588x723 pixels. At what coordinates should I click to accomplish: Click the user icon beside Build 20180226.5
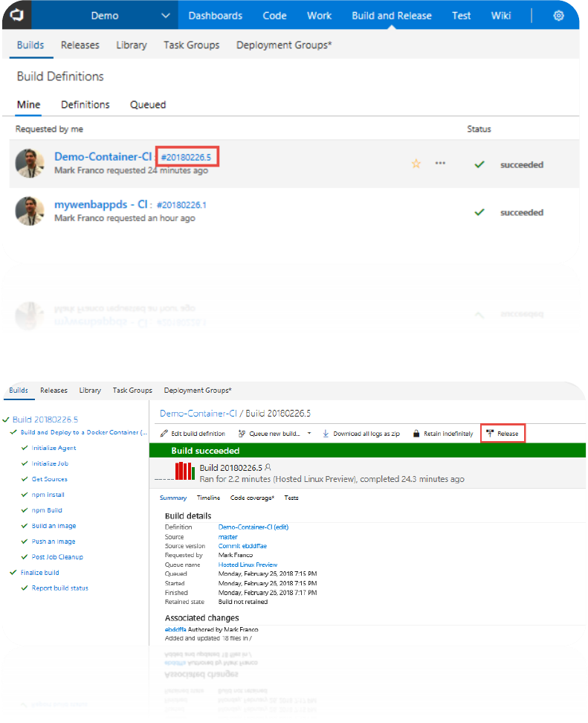coord(268,468)
